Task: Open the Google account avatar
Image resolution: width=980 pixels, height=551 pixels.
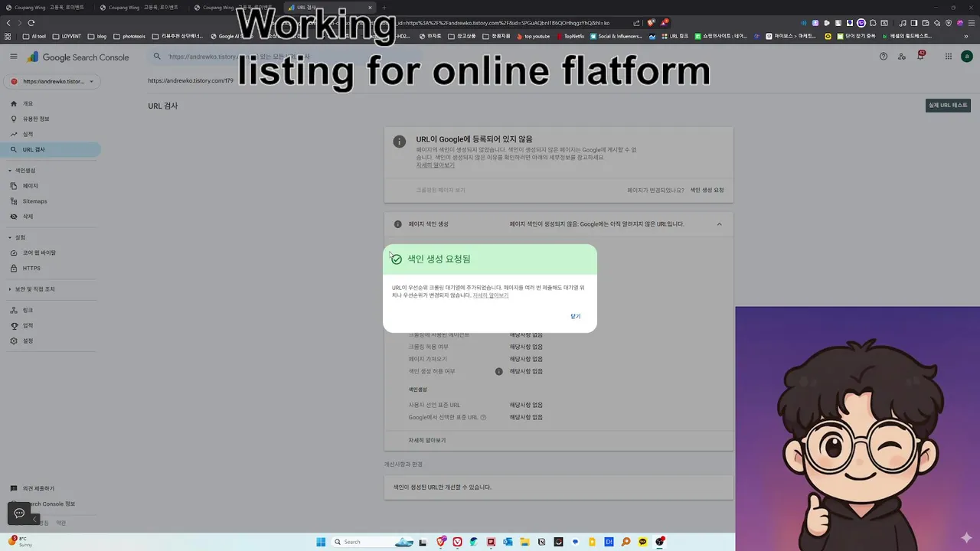Action: point(968,57)
